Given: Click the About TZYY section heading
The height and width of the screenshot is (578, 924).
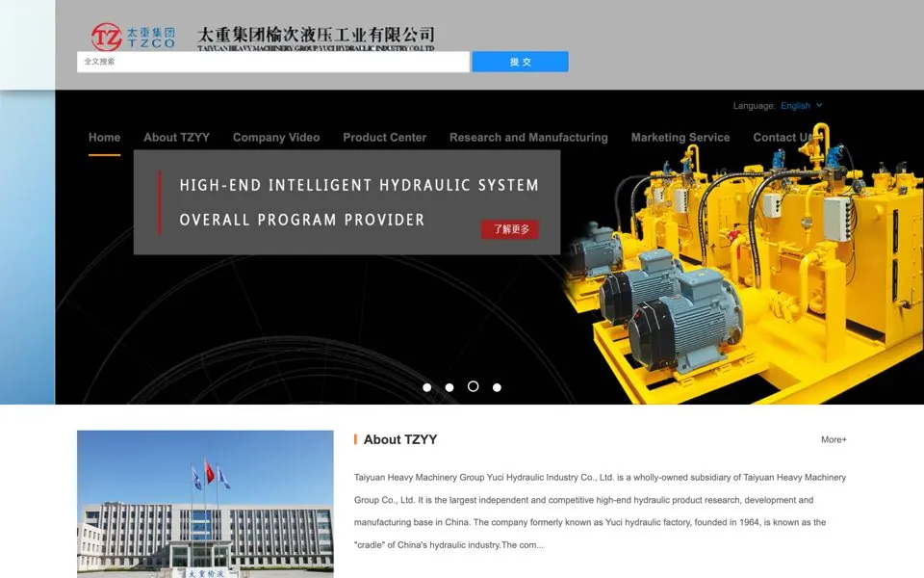Looking at the screenshot, I should [x=400, y=439].
